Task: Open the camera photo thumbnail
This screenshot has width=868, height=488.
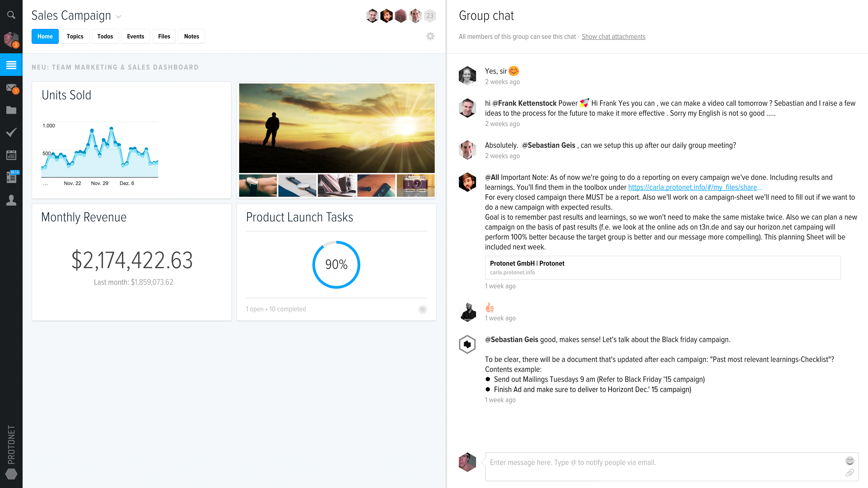Action: coord(415,186)
